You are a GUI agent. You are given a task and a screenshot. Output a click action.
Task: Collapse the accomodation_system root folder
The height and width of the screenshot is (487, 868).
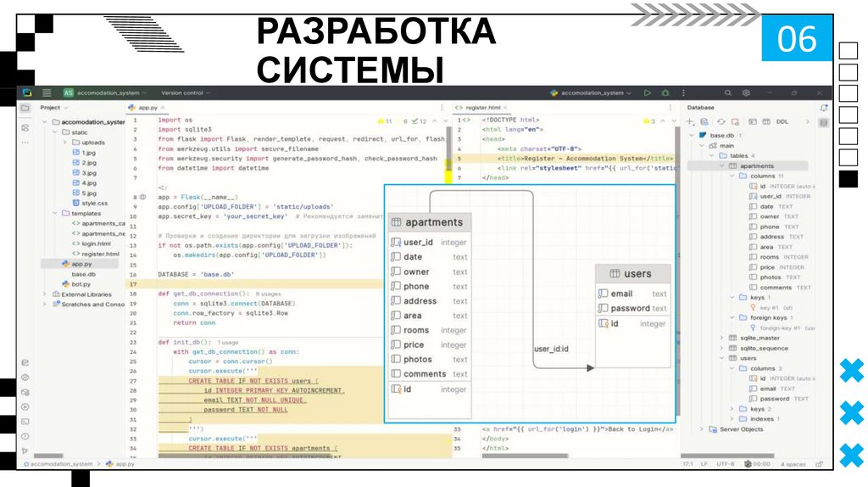tap(45, 122)
